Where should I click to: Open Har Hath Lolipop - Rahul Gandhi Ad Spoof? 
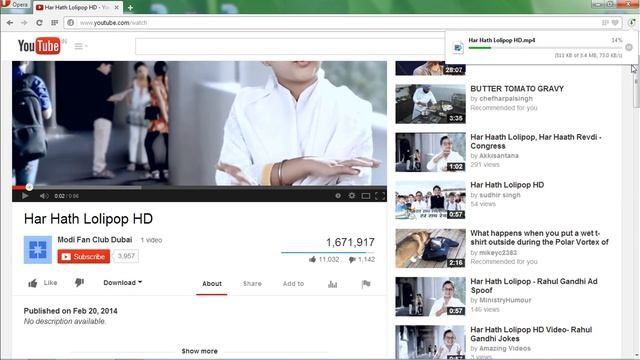533,286
